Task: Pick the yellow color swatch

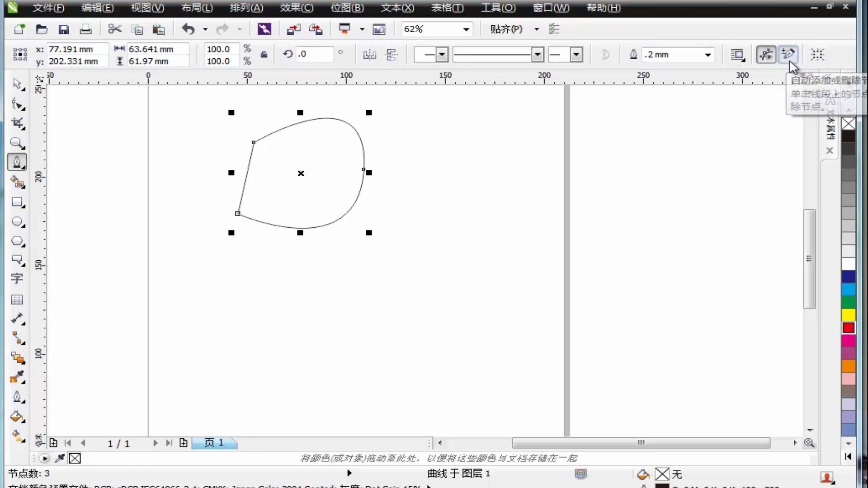Action: pyautogui.click(x=849, y=314)
